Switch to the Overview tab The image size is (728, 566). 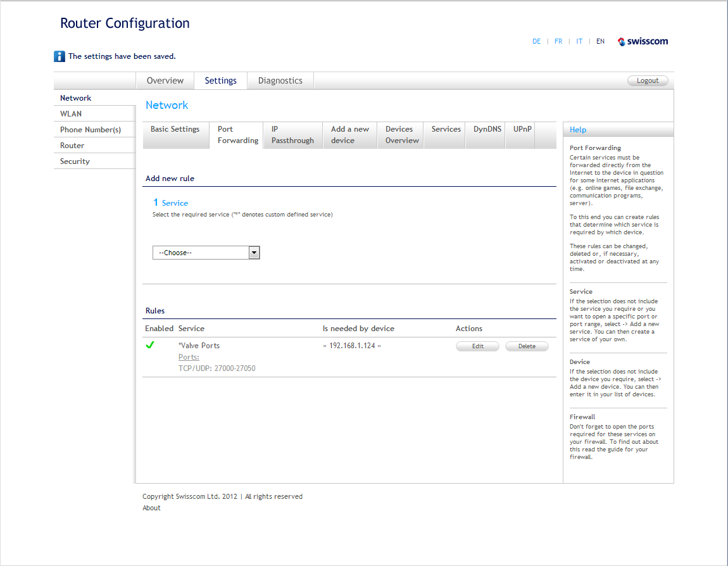tap(165, 81)
